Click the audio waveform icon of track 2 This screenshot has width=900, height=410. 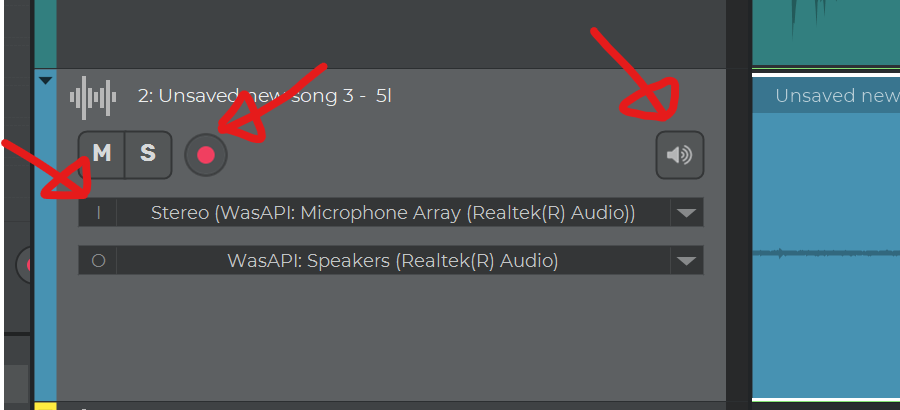[93, 98]
